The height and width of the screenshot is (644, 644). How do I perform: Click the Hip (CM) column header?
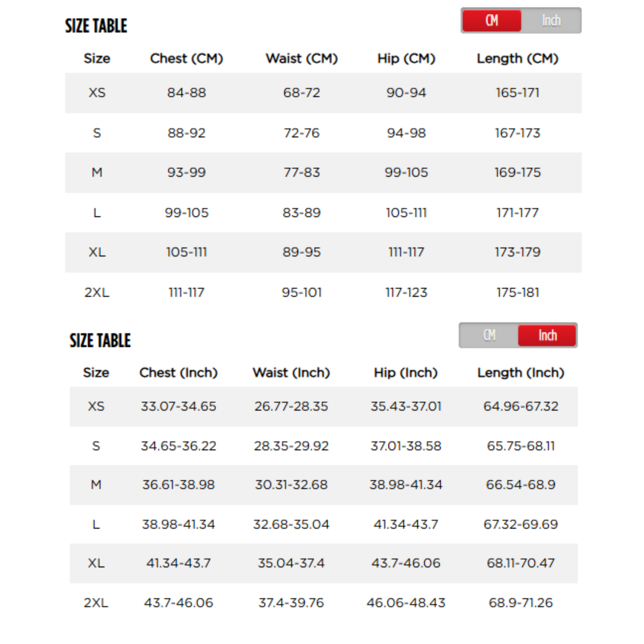click(x=406, y=58)
